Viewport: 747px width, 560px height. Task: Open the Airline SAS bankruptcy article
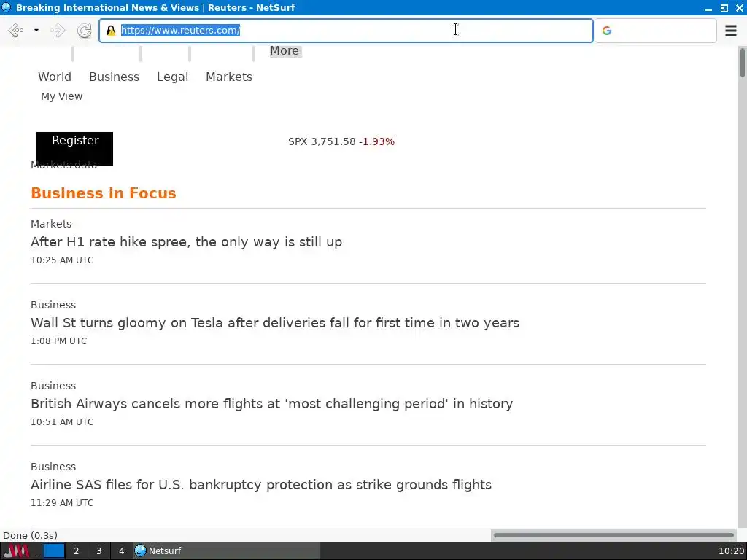(x=261, y=485)
